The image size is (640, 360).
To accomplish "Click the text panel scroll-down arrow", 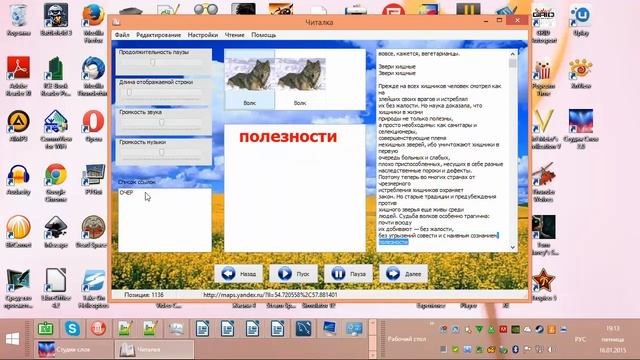I will [513, 247].
